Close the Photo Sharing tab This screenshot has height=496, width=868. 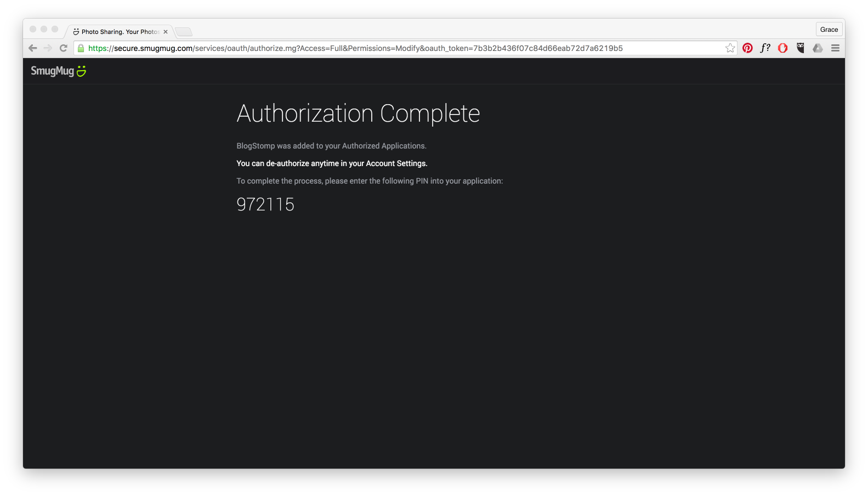(x=166, y=32)
